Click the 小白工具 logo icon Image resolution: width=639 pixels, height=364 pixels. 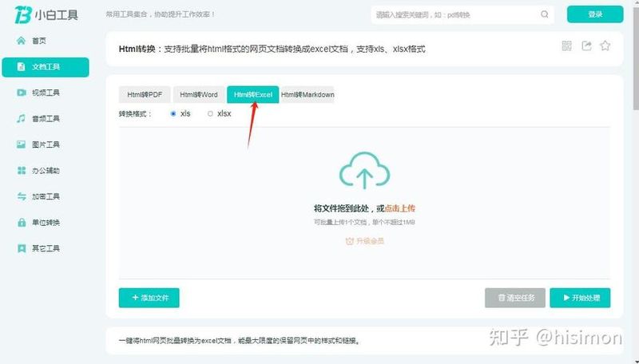tap(23, 14)
